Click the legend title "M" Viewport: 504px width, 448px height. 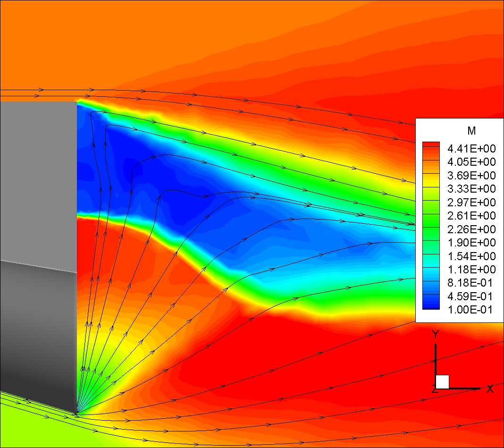(x=471, y=131)
